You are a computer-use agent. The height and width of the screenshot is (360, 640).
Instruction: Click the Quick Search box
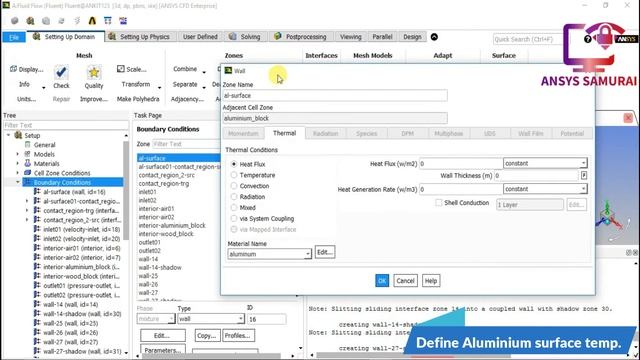tap(527, 39)
